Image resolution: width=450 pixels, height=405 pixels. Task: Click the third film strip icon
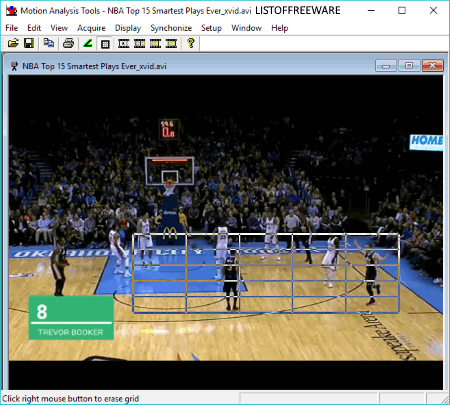156,43
